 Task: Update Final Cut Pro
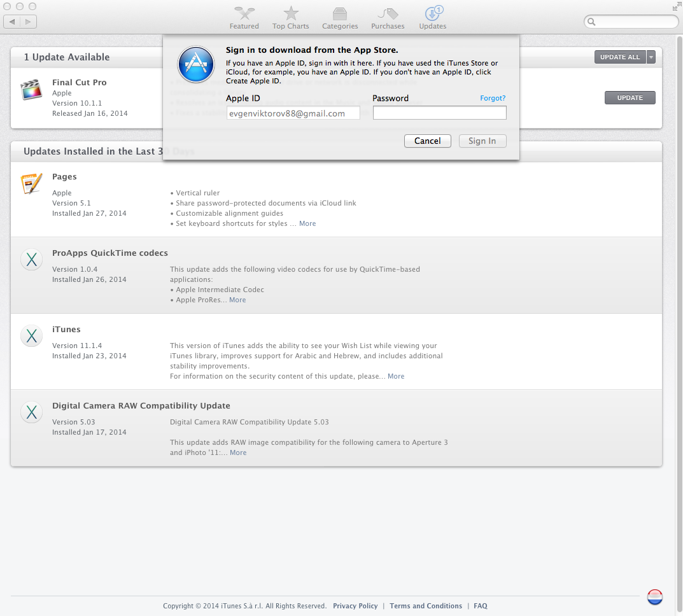[x=630, y=97]
